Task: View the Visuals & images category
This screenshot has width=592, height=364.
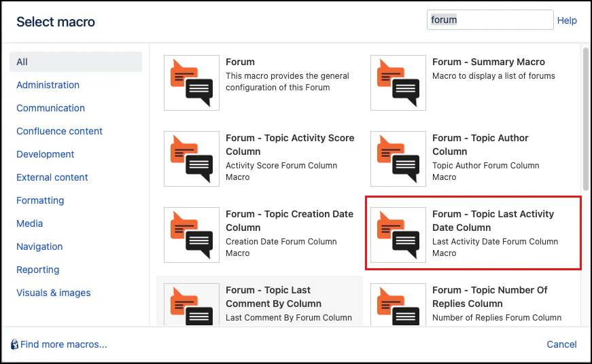Action: (54, 293)
